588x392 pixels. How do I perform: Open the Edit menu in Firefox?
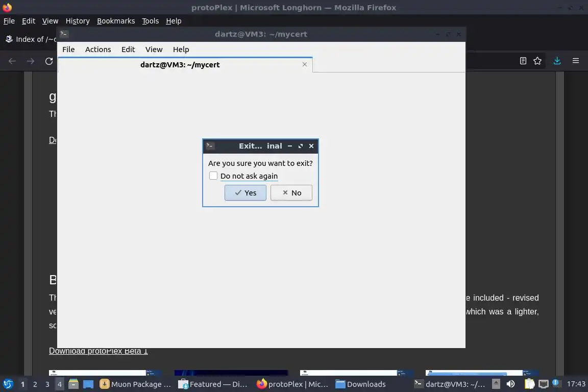pos(29,21)
